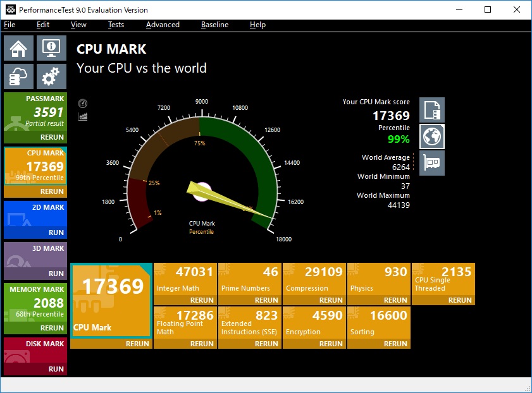Rerun the Integer Math test
The height and width of the screenshot is (393, 532).
(202, 300)
